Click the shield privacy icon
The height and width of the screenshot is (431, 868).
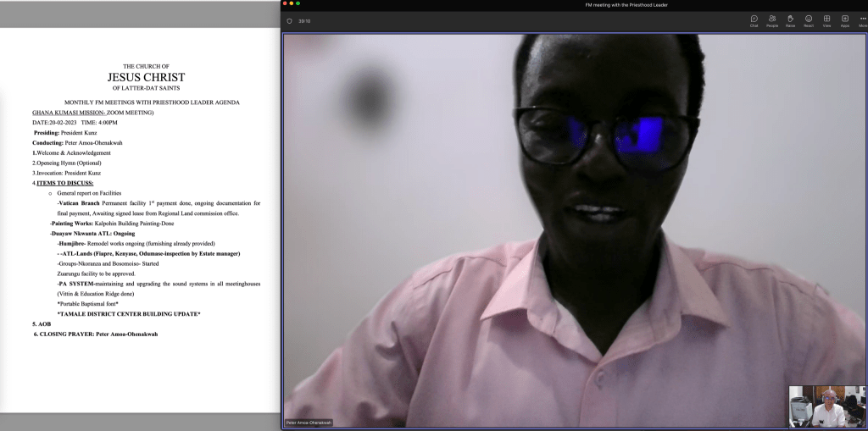(x=290, y=21)
